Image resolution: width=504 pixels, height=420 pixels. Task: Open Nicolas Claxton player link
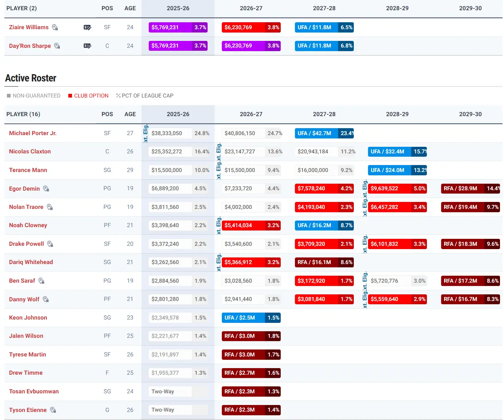(x=30, y=152)
